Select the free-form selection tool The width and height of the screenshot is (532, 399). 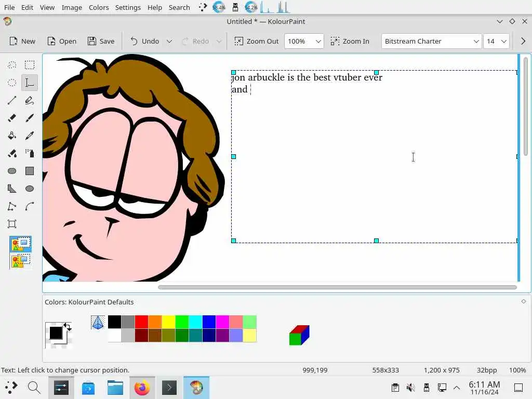tap(12, 65)
